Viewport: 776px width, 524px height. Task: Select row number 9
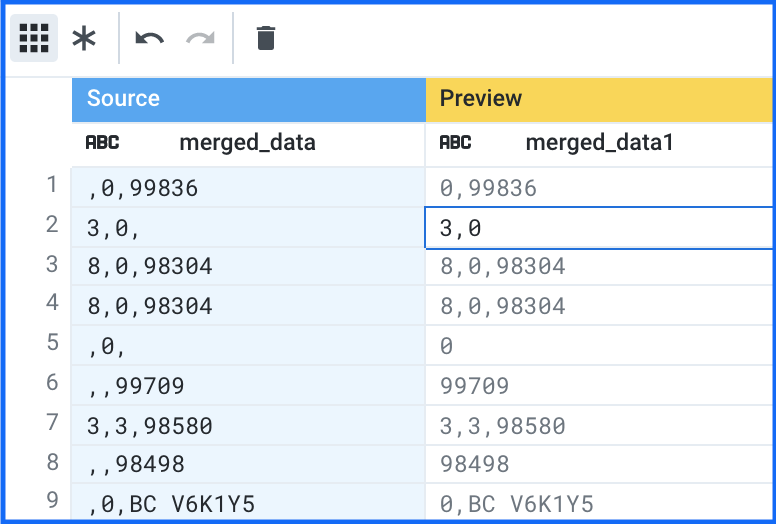50,500
